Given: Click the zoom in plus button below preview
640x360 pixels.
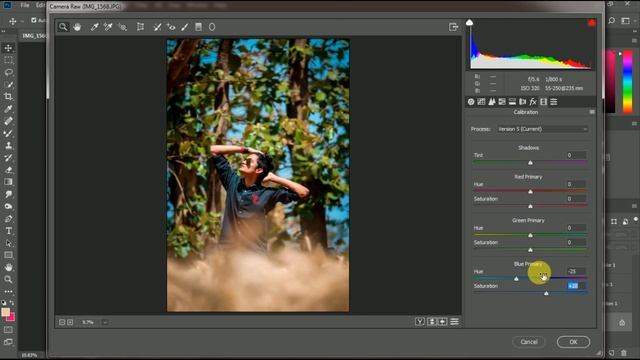Looking at the screenshot, I should (x=70, y=322).
